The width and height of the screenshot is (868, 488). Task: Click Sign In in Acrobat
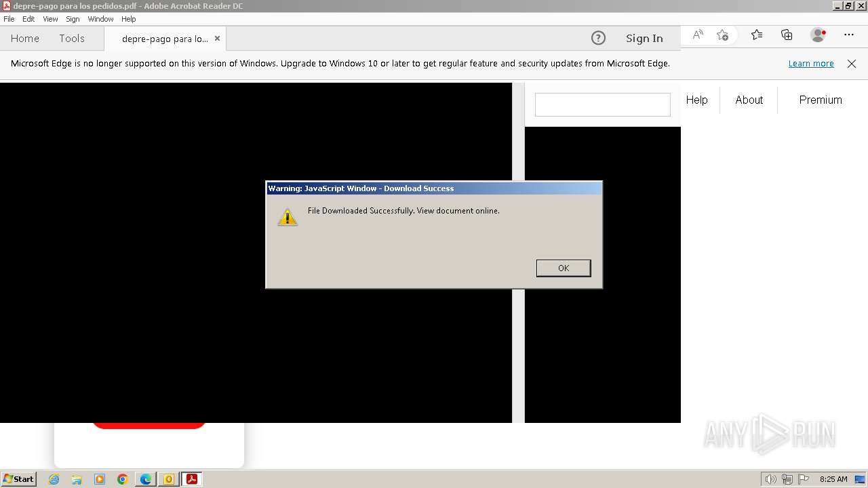click(x=644, y=39)
